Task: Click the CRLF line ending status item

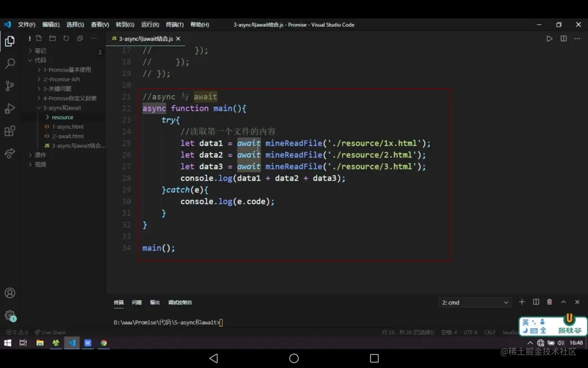Action: 490,332
